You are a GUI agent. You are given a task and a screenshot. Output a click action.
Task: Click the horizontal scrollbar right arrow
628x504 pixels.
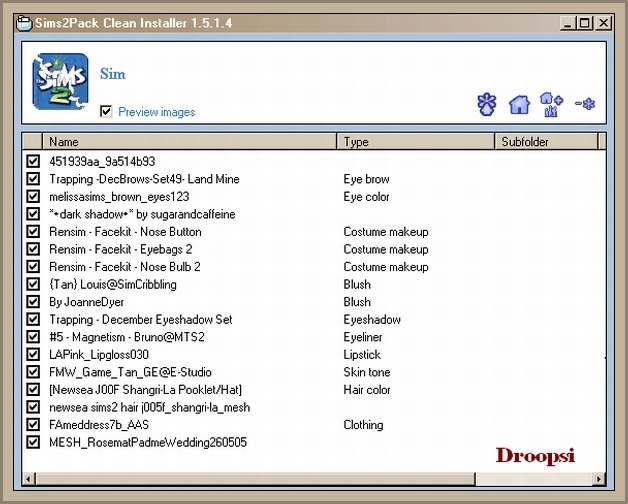pos(599,479)
